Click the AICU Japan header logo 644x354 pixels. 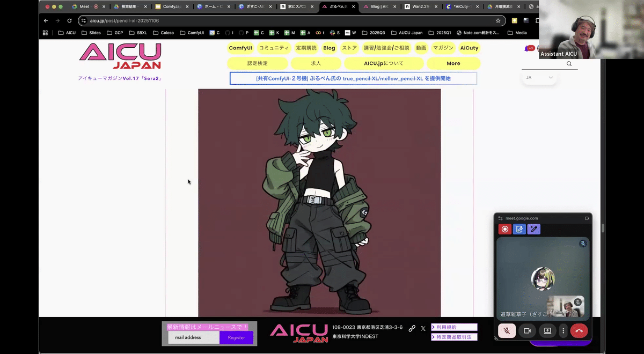[x=120, y=56]
